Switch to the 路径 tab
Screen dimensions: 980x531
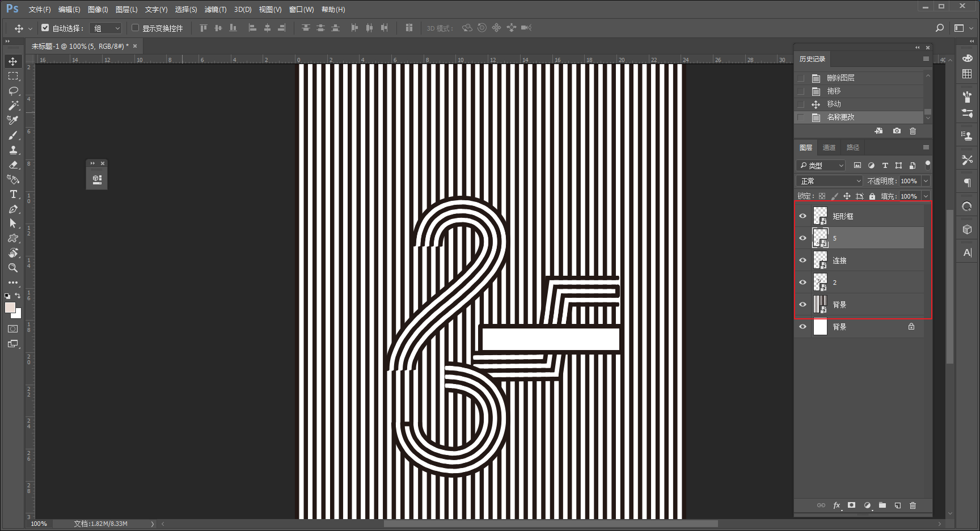853,147
